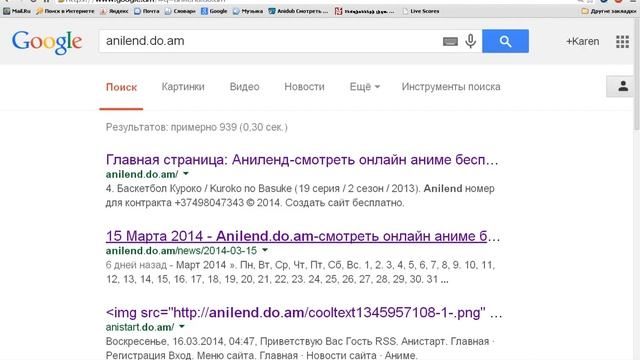This screenshot has height=360, width=640.
Task: Open the Anidub Смотреть bookmark
Action: pos(298,11)
